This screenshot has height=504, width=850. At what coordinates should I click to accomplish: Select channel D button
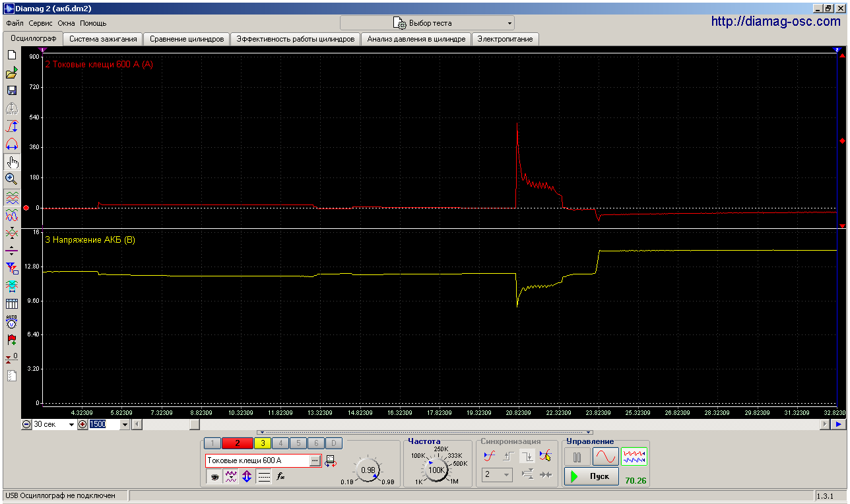click(335, 443)
